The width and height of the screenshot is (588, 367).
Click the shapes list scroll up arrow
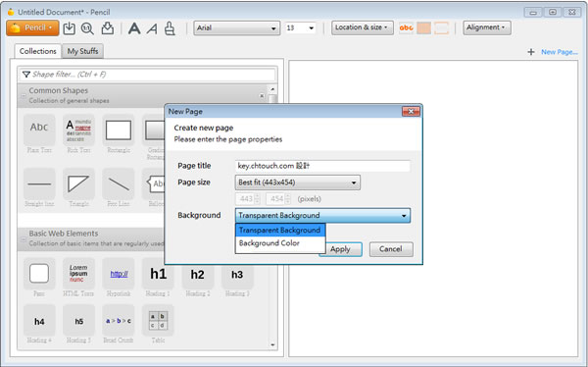[x=272, y=89]
